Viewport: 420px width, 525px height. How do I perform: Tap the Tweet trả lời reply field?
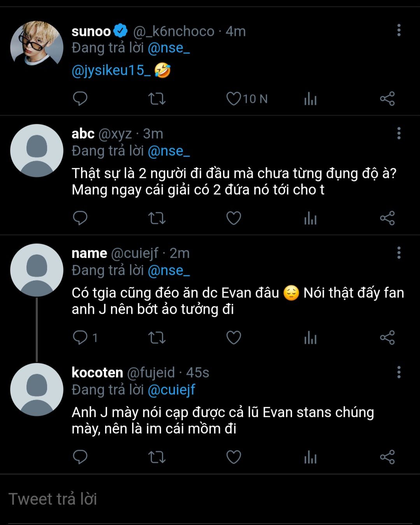156,499
